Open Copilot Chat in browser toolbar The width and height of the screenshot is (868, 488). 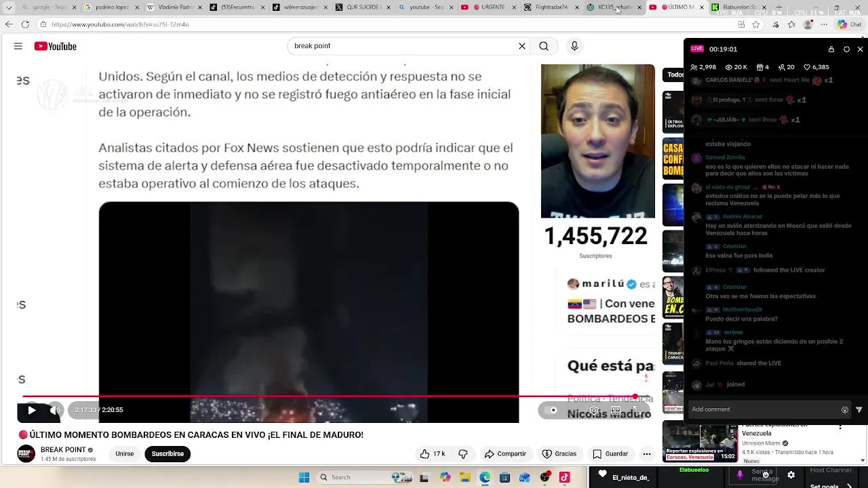click(849, 24)
